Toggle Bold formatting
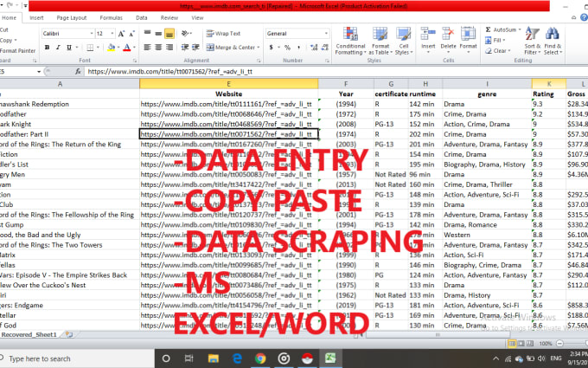Screen dimensions: 588x368 tap(48, 48)
